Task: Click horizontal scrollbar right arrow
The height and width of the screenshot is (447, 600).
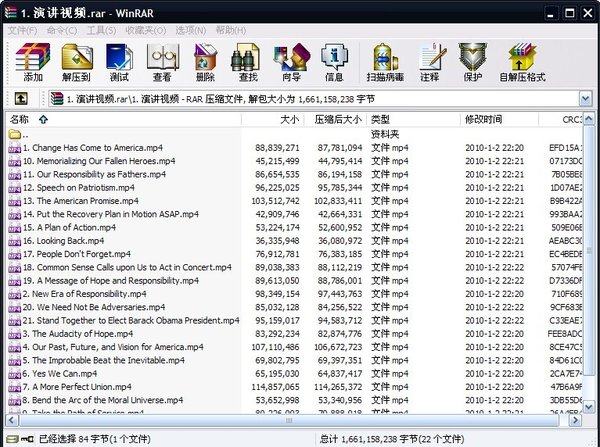Action: pos(574,420)
